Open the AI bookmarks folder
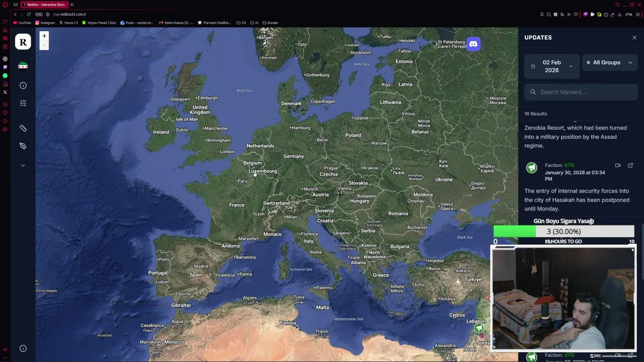Image resolution: width=644 pixels, height=362 pixels. (x=254, y=23)
